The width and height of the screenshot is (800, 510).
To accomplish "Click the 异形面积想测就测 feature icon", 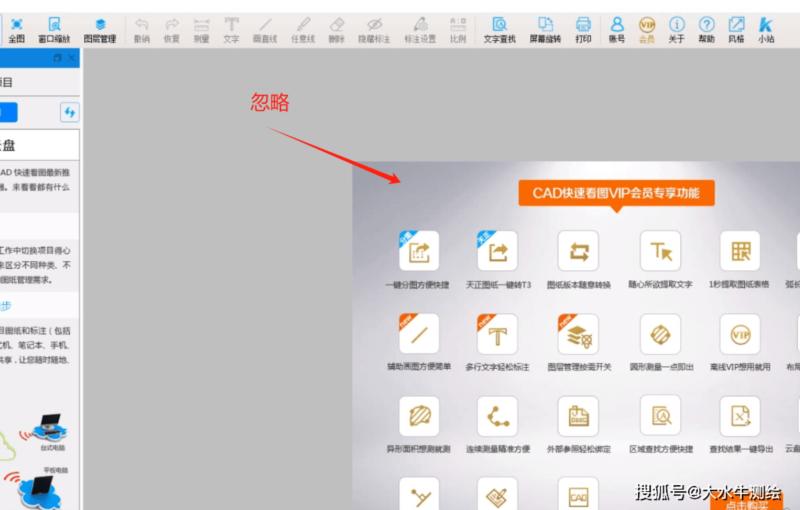I will point(419,416).
